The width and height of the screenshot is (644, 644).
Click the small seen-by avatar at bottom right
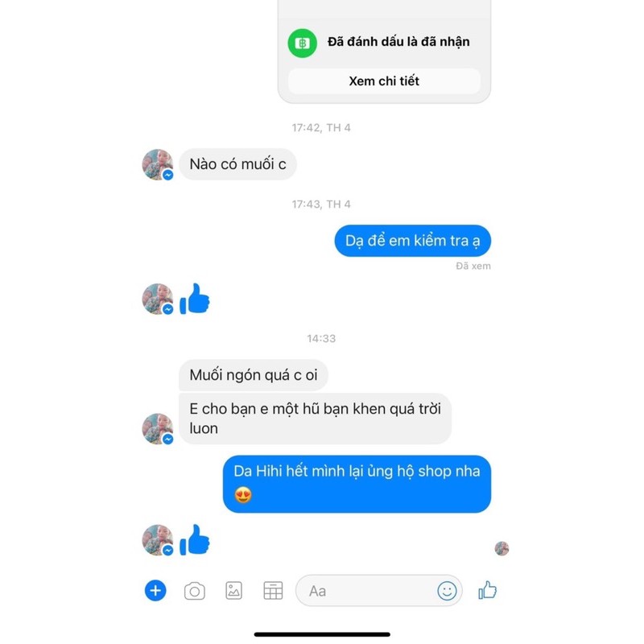click(502, 548)
